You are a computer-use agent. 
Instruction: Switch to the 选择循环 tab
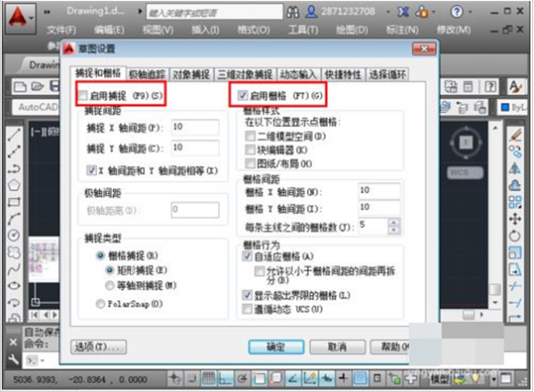(x=387, y=74)
